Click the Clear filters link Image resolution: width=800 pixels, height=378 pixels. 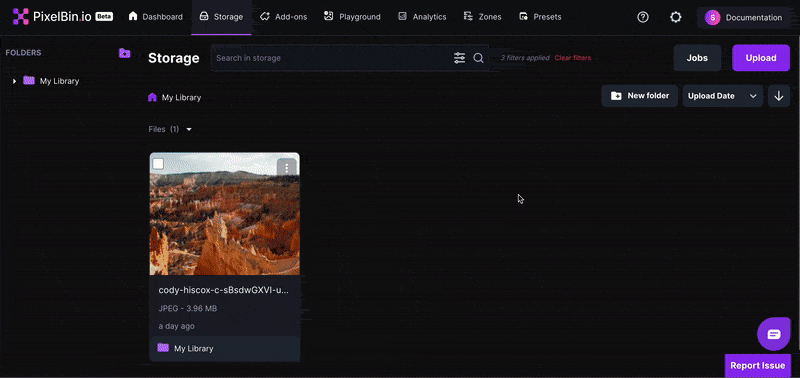(x=572, y=58)
